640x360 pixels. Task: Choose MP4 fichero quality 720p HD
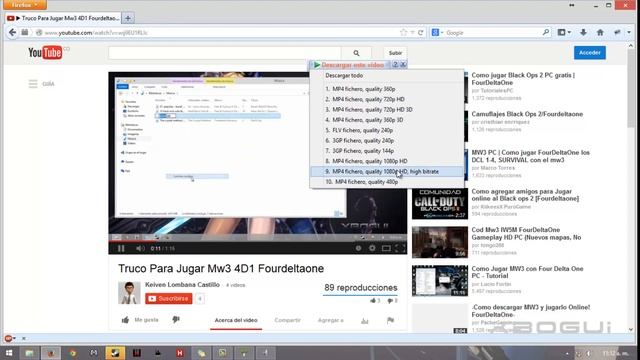point(387,99)
